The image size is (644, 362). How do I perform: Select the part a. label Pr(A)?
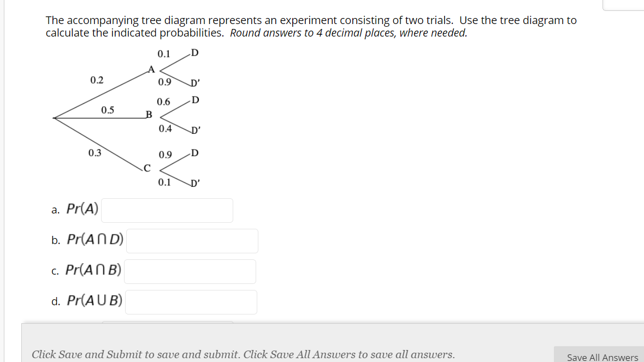click(81, 209)
